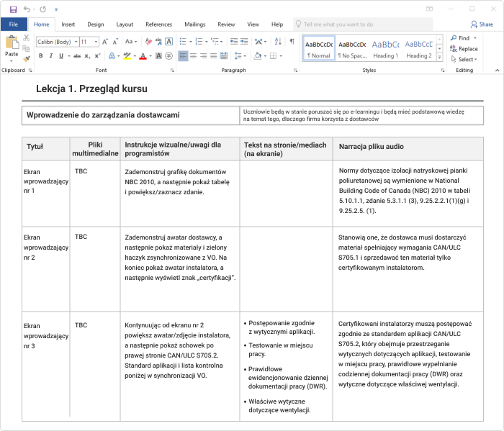
Task: Expand the Styles gallery More arrow
Action: [x=439, y=58]
